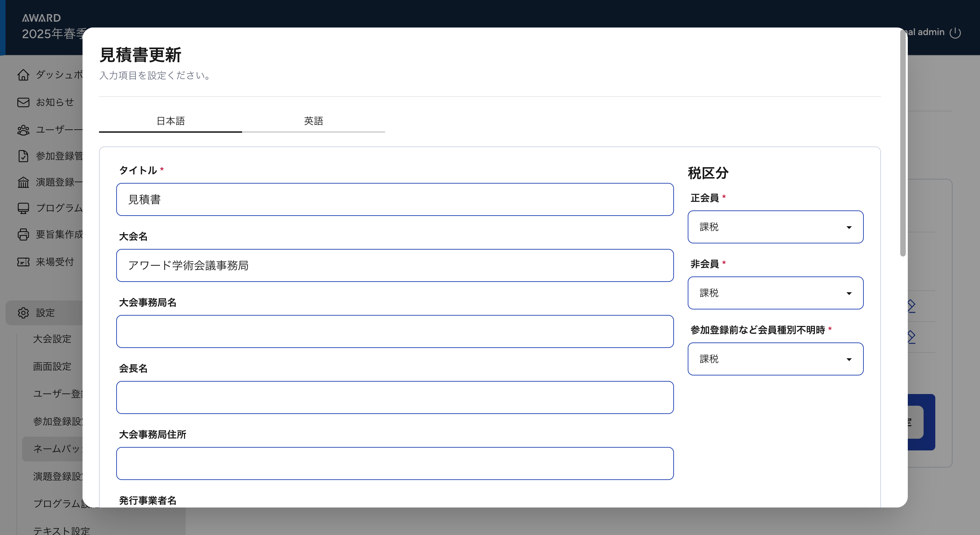Viewport: 980px width, 535px height.
Task: Click the 演題登録 building icon
Action: pos(23,182)
